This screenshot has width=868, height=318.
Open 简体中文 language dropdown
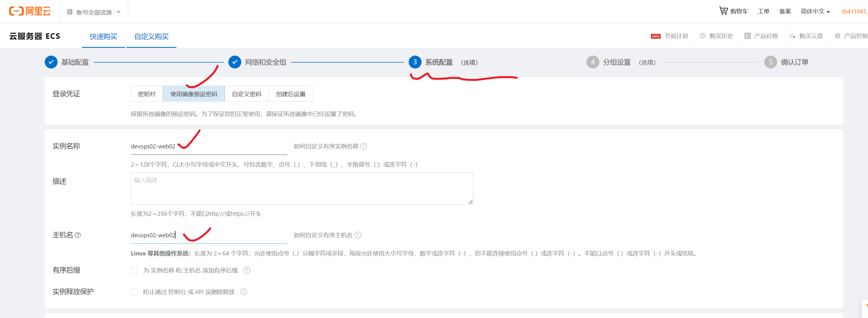tap(815, 11)
